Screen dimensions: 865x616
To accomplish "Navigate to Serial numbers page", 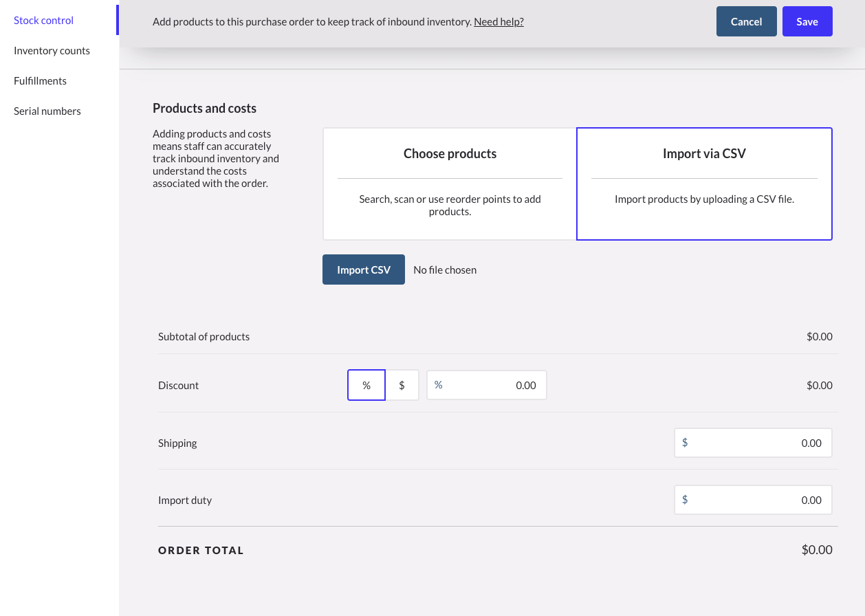I will click(x=47, y=111).
